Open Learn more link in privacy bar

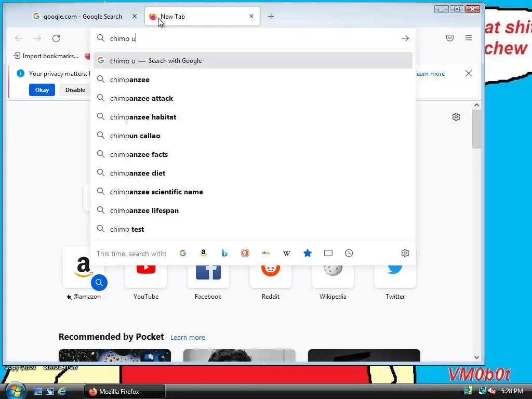point(430,74)
